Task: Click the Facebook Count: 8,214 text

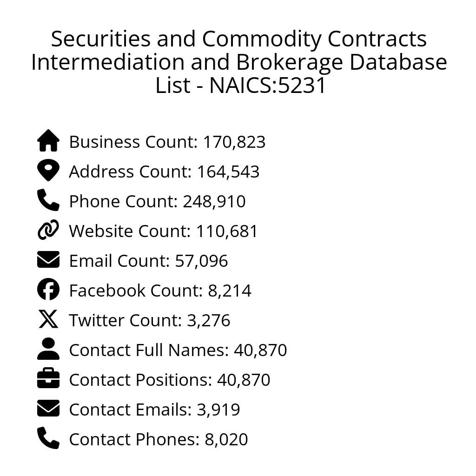Action: click(160, 291)
